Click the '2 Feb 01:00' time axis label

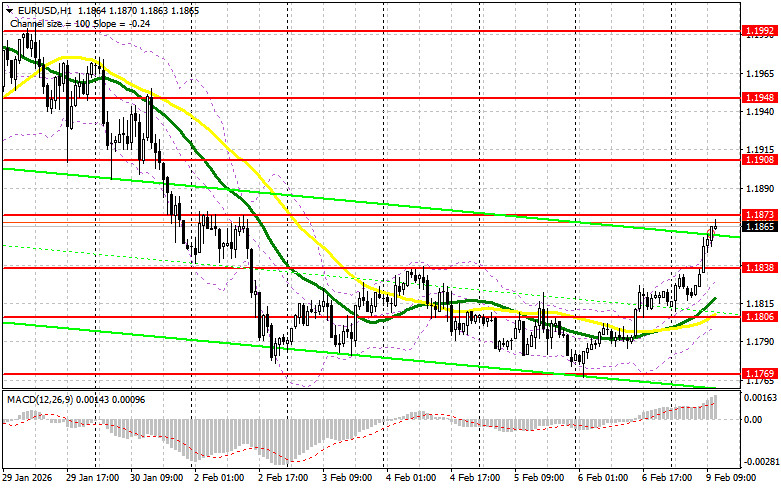(220, 478)
